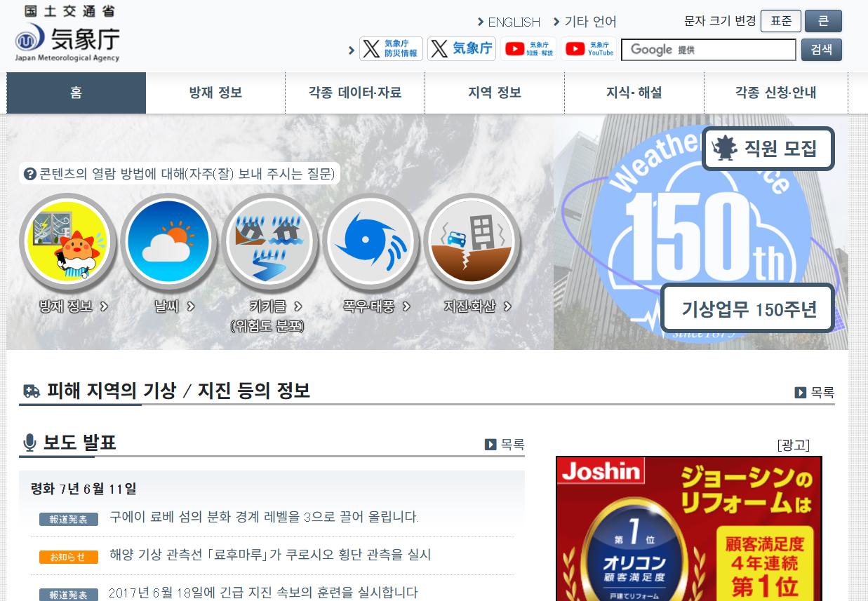
Task: Open the 지진·화산 earthquake icon
Action: point(472,242)
